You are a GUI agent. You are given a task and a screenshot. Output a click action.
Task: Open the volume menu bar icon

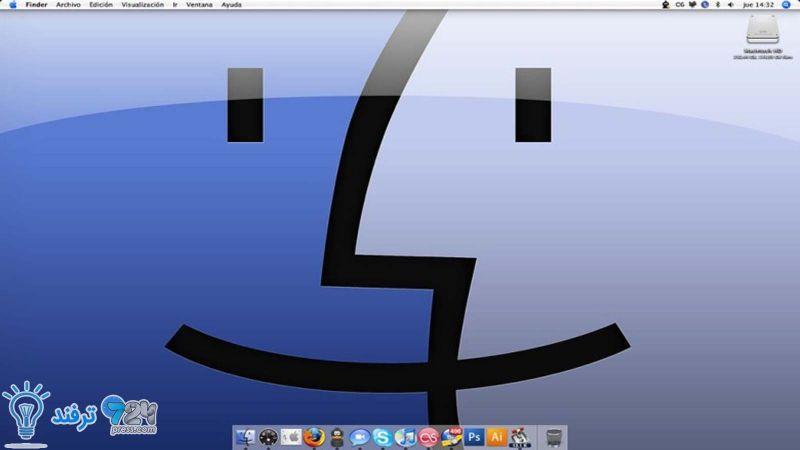pyautogui.click(x=731, y=5)
